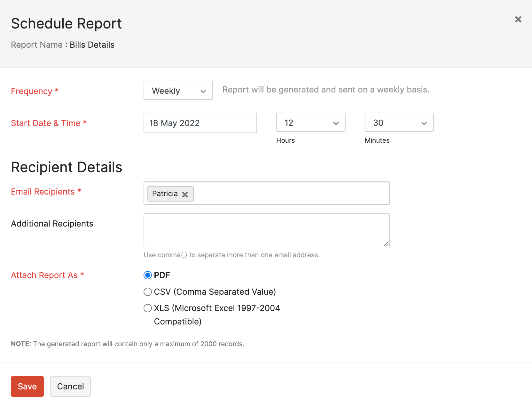Image resolution: width=532 pixels, height=407 pixels.
Task: Remove Patricia from Email Recipients
Action: point(185,194)
